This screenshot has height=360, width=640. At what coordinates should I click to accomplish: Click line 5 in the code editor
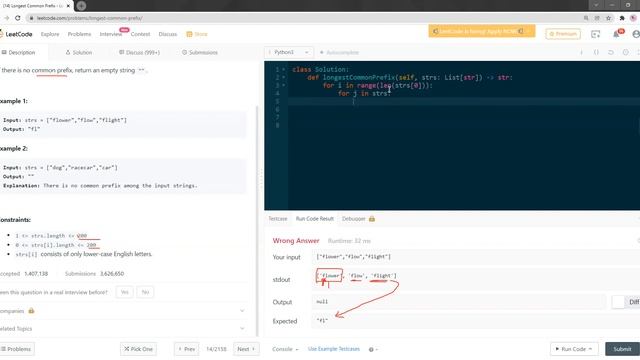(x=464, y=101)
